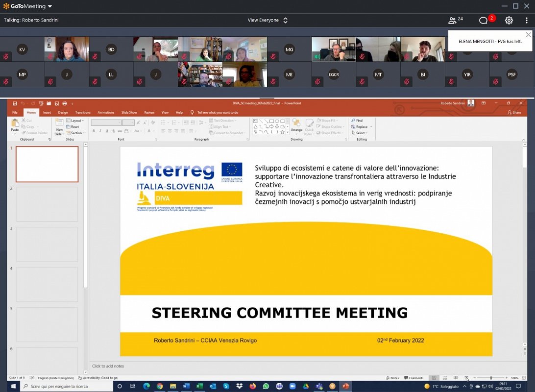535x392 pixels.
Task: Open the Review ribbon tab
Action: (x=149, y=112)
